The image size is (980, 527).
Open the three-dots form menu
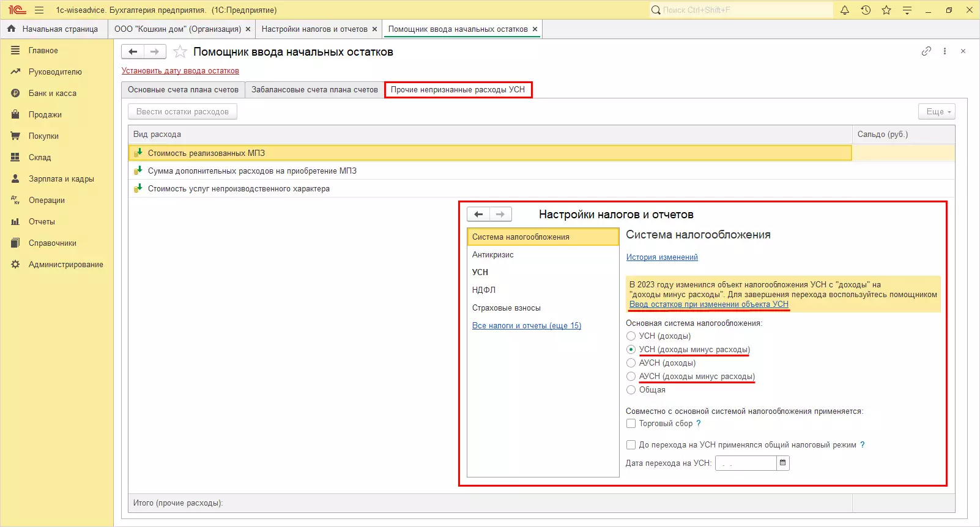945,51
